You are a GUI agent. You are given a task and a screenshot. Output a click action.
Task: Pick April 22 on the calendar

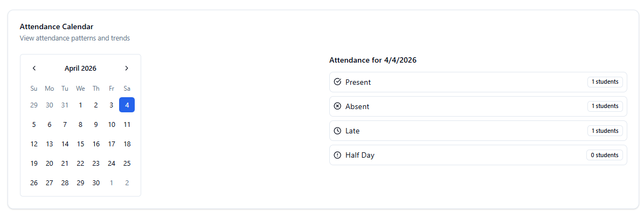(80, 163)
